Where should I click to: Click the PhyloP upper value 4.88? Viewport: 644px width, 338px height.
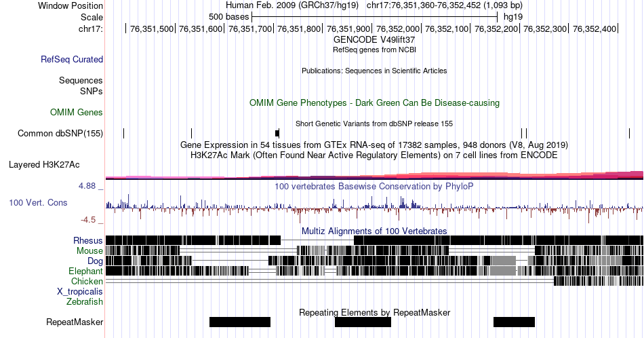click(87, 186)
